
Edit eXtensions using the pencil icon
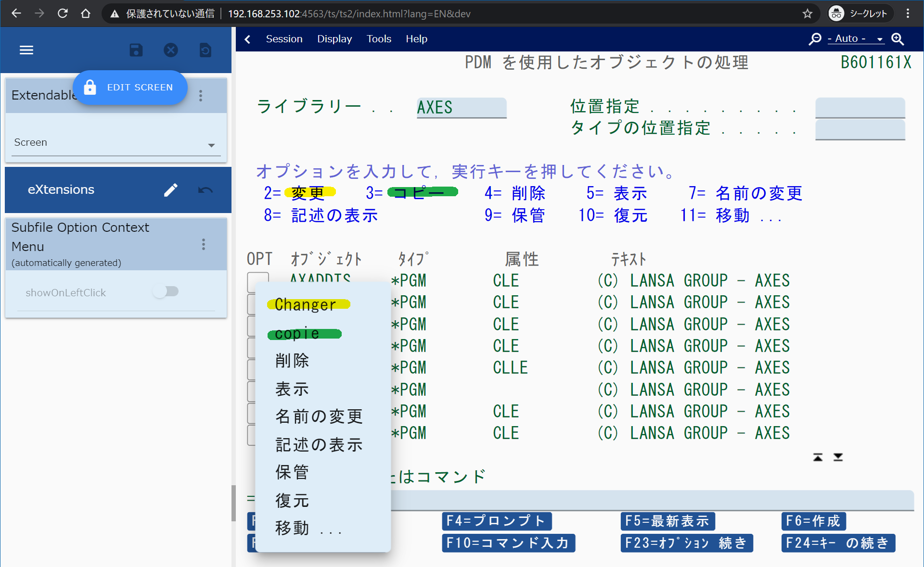[171, 190]
